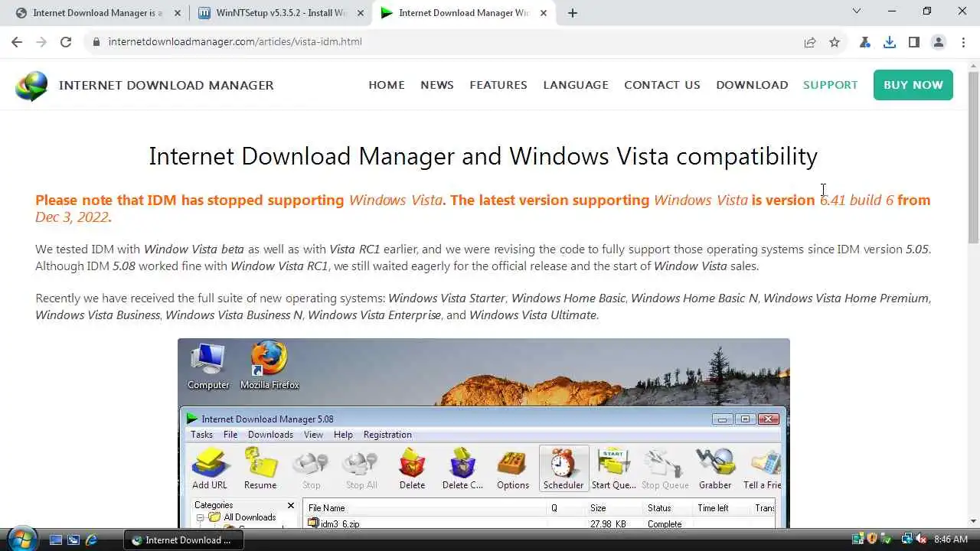This screenshot has height=551, width=980.
Task: Open the profile avatar menu
Action: (939, 42)
